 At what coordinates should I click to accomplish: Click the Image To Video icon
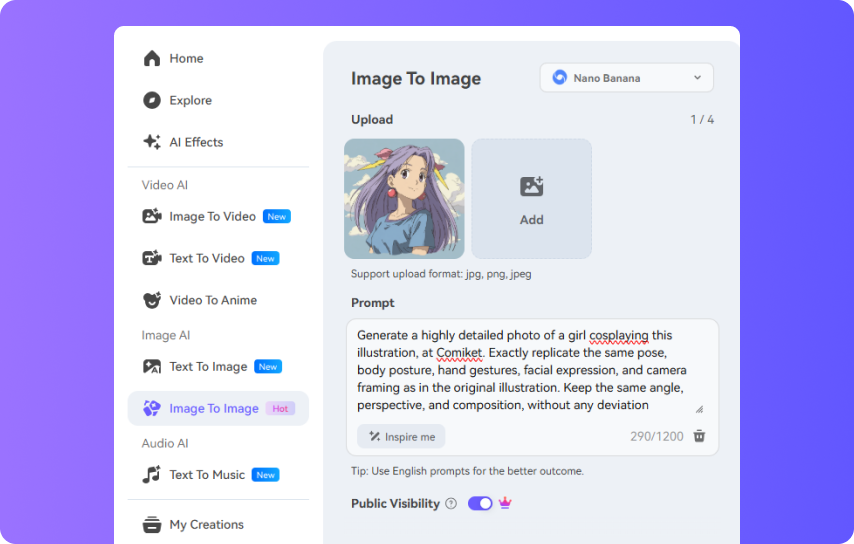click(152, 216)
